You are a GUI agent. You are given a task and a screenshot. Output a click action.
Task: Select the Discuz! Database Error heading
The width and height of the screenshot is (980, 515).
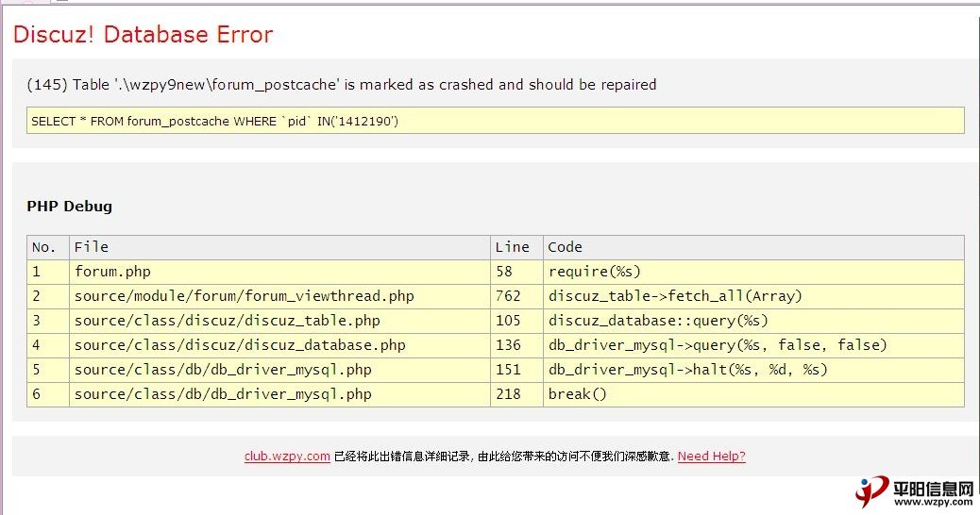click(x=144, y=34)
